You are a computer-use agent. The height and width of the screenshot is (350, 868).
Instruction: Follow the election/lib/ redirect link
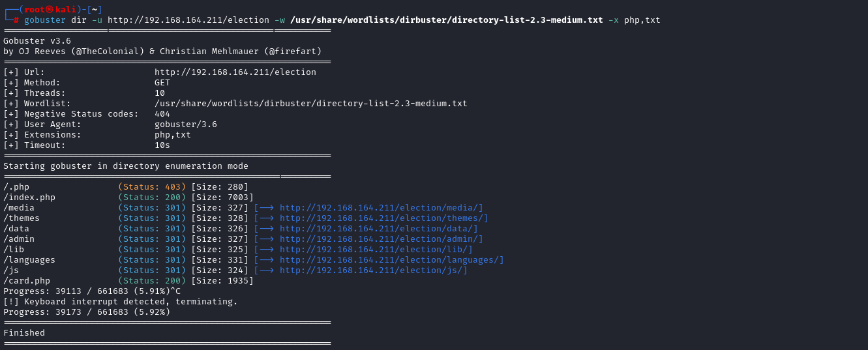click(376, 250)
